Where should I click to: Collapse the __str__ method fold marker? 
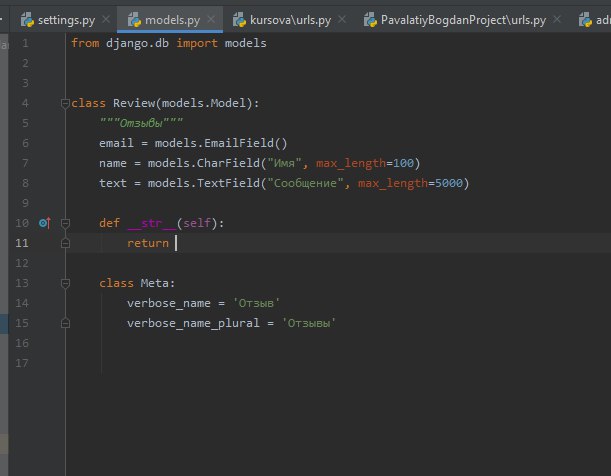click(65, 223)
